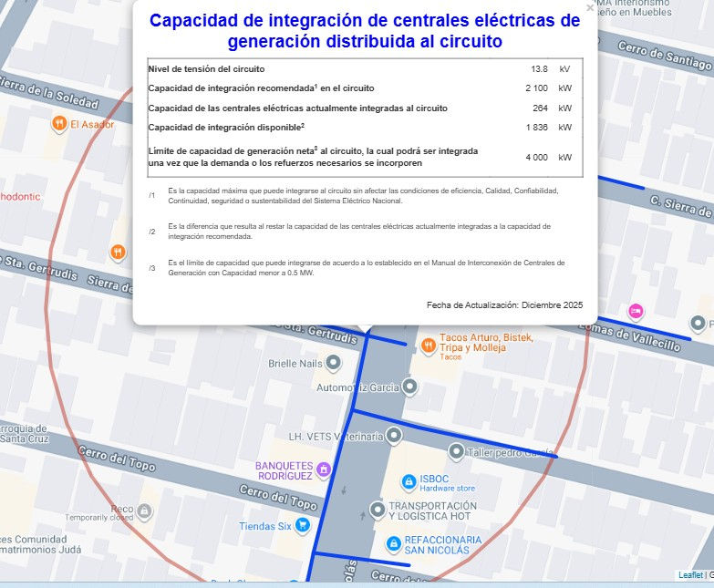This screenshot has height=588, width=714.
Task: Select the Tiendas Six shopping cart icon
Action: click(x=302, y=526)
